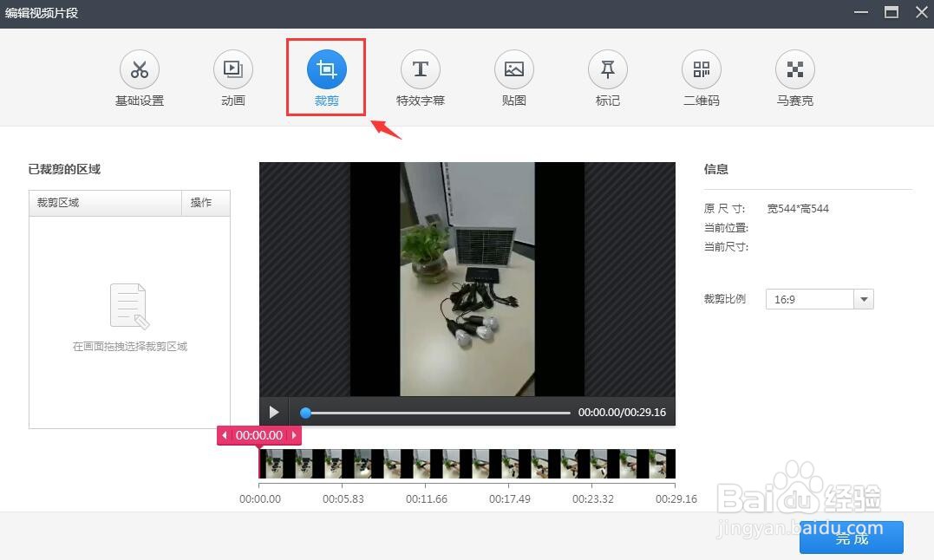
Task: Click the video play button
Action: click(274, 412)
